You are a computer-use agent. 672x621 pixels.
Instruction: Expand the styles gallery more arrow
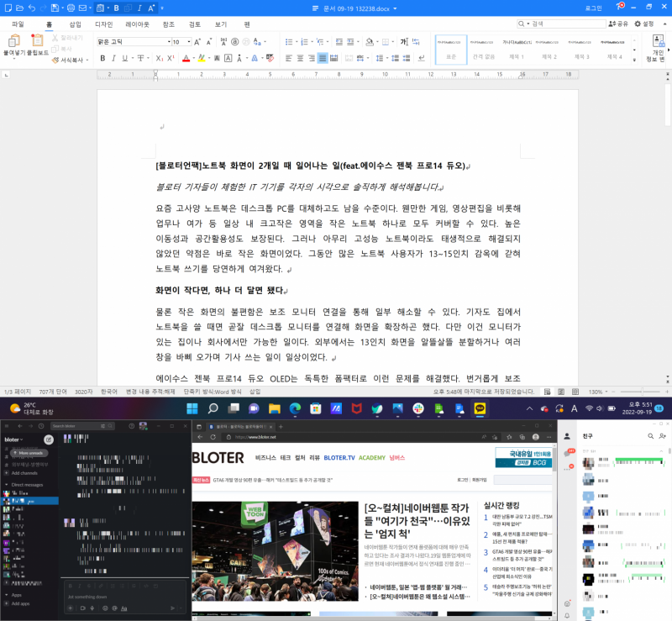[635, 60]
